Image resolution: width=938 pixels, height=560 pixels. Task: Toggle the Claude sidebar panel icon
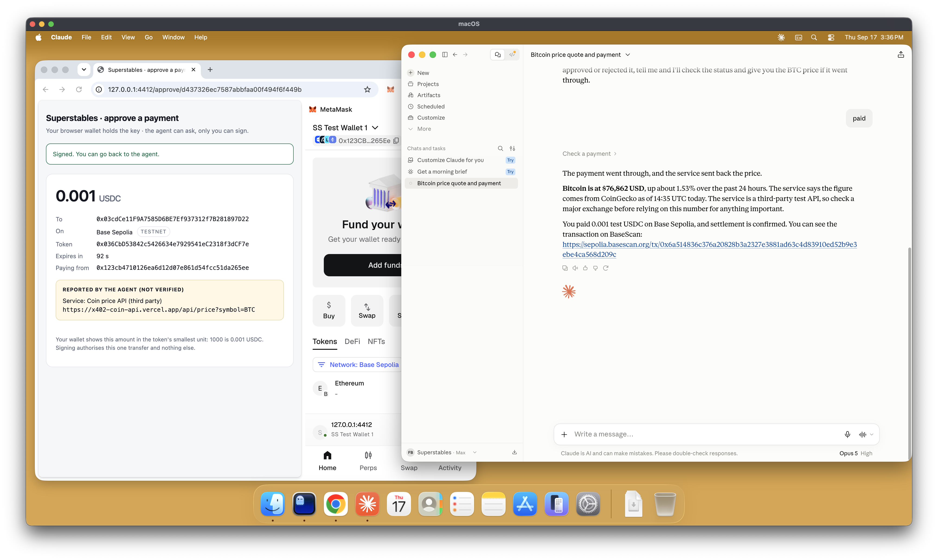point(444,55)
